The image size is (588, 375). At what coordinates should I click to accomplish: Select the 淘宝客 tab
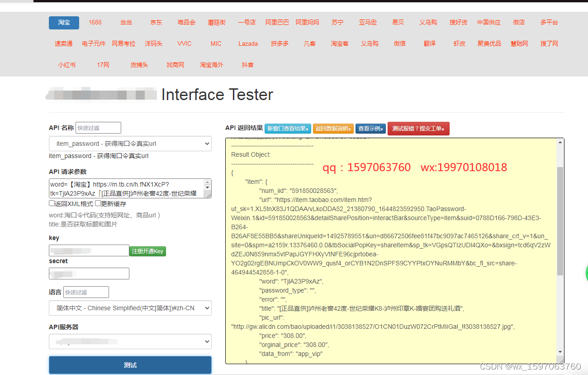(339, 44)
